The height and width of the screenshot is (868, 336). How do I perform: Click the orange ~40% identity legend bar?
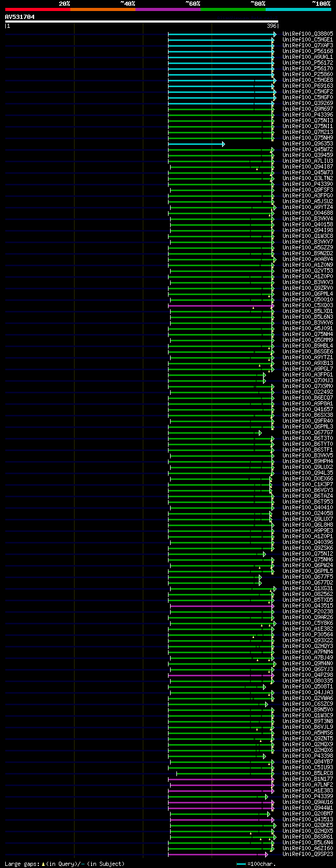coord(103,9)
